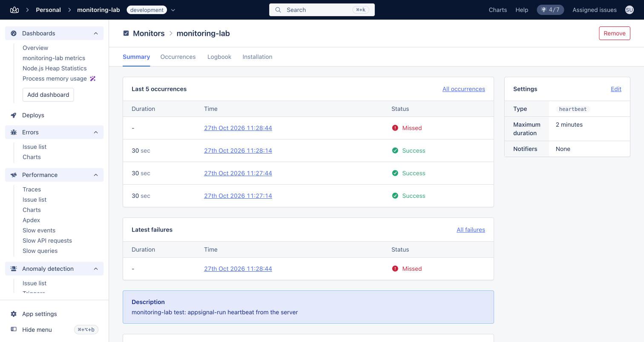Viewport: 644px width, 342px height.
Task: Open occurrence 27th Oct 2026 11:27:14
Action: pyautogui.click(x=238, y=196)
